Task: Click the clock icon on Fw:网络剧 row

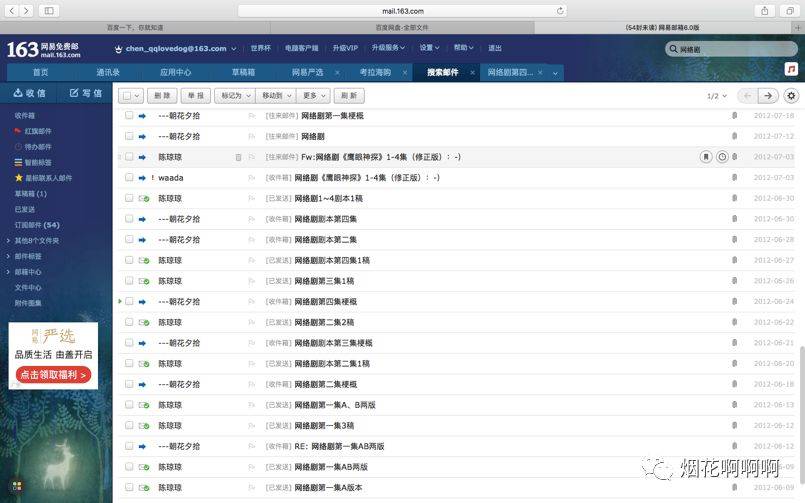Action: (722, 157)
